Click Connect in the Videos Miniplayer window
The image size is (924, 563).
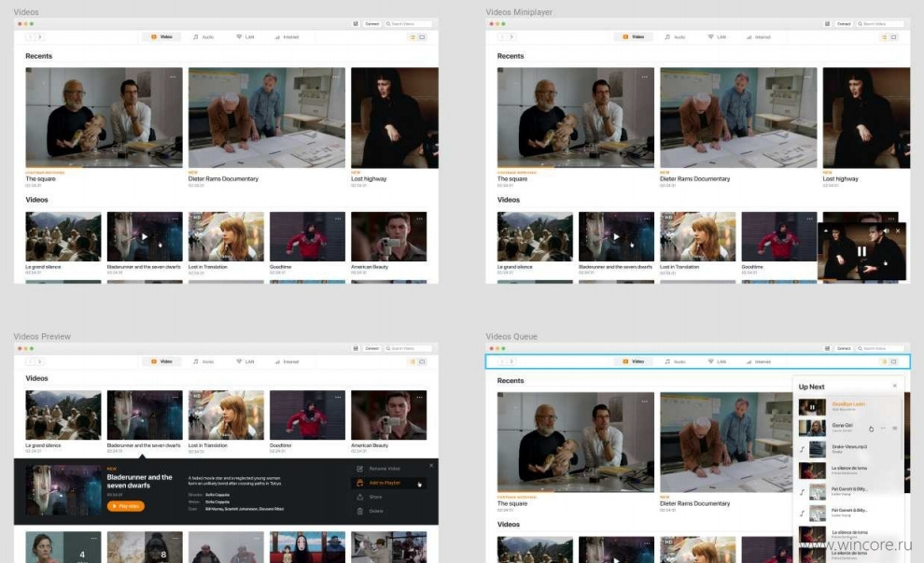844,24
